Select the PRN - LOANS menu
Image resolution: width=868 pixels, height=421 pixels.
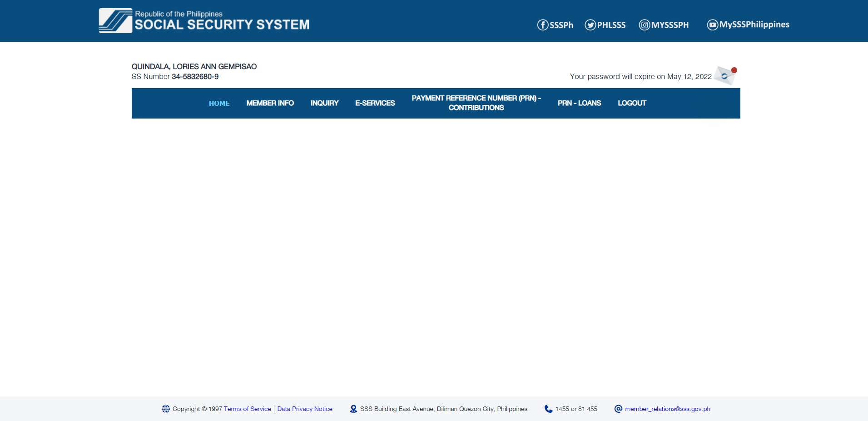579,103
